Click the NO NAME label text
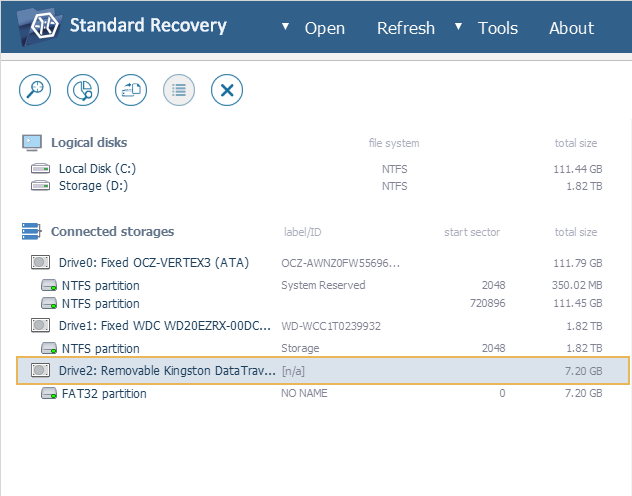 tap(304, 393)
